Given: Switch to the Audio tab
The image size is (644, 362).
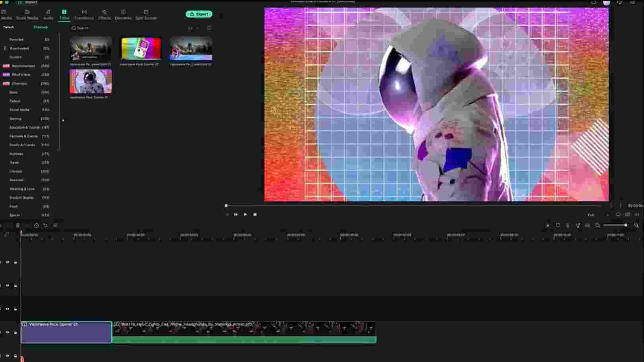Looking at the screenshot, I should [48, 15].
